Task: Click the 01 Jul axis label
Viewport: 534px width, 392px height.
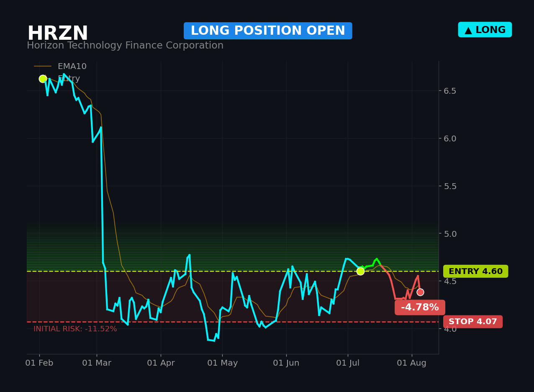Action: click(x=348, y=363)
